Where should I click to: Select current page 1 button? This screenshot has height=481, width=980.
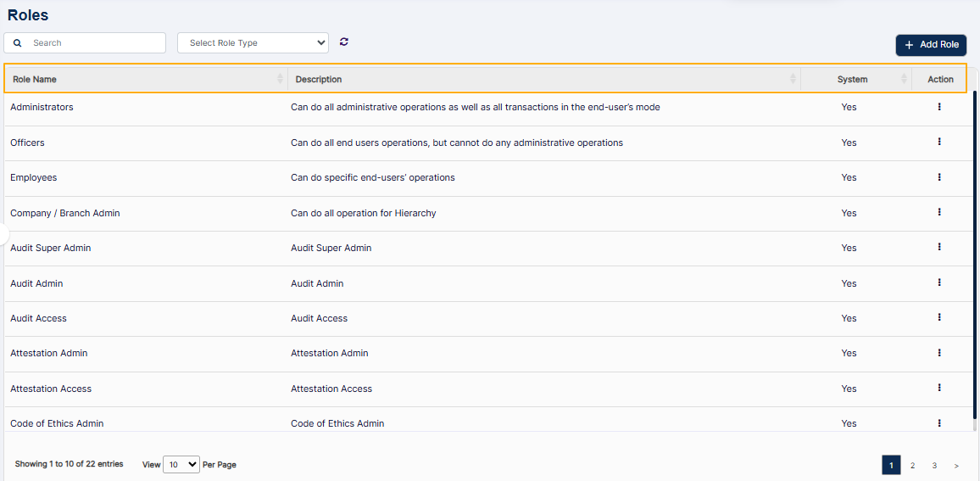pos(891,466)
